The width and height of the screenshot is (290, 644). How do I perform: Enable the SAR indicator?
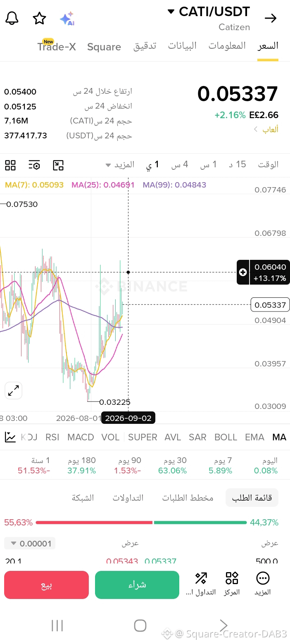pos(197,437)
